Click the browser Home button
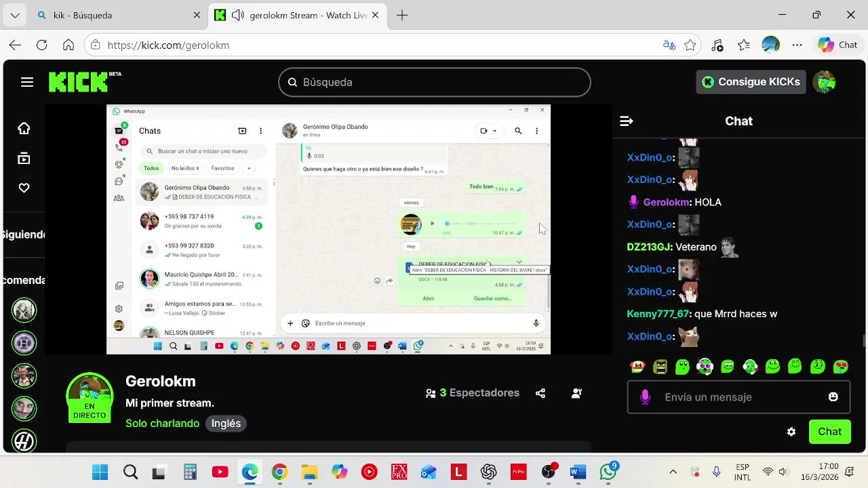 coord(68,45)
